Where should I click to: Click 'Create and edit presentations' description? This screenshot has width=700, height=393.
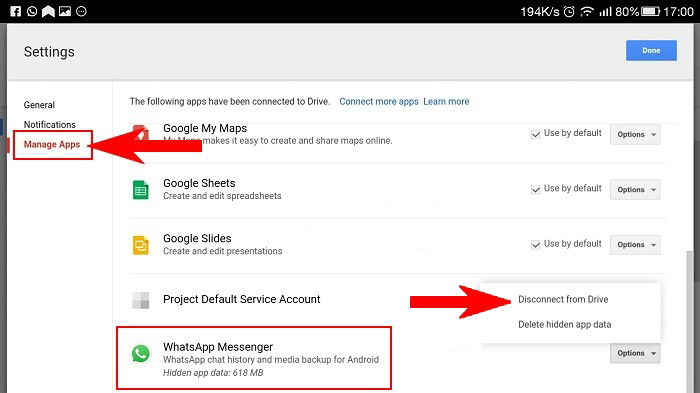click(223, 251)
